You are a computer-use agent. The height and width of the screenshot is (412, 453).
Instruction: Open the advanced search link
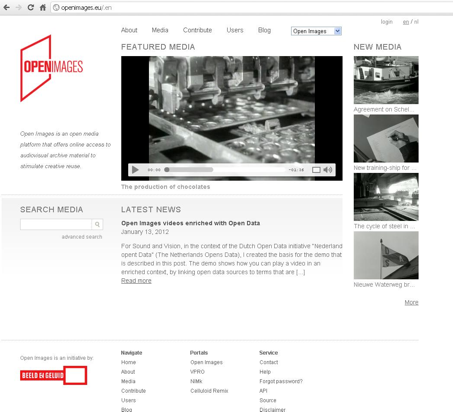[x=82, y=237]
